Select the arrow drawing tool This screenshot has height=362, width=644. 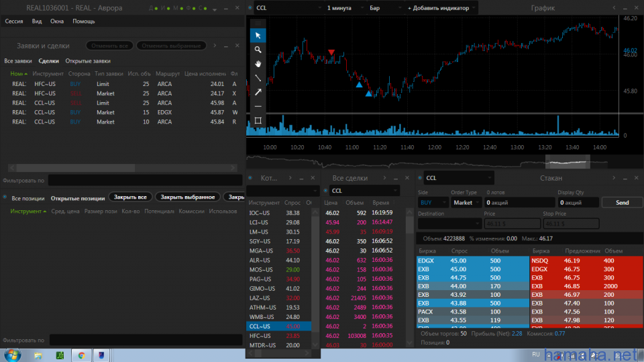pos(258,92)
